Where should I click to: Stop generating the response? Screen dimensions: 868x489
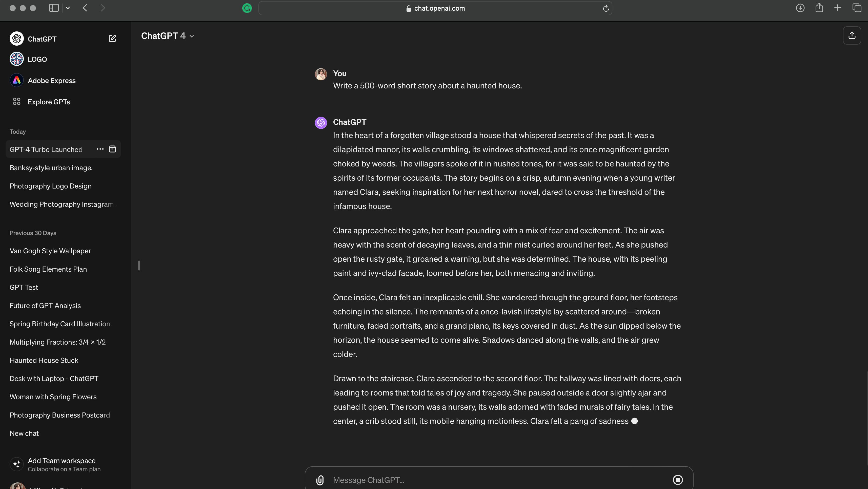678,480
